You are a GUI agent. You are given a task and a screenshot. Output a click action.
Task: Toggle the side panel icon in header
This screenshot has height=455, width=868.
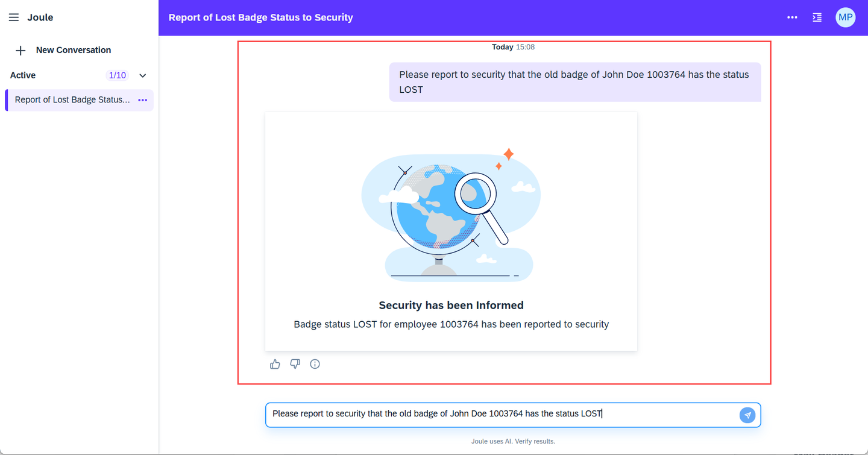pos(817,17)
